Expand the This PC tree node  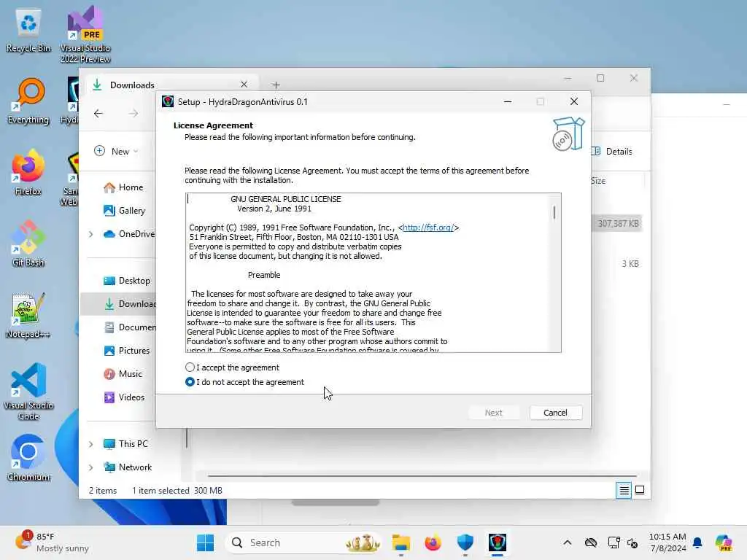(90, 444)
